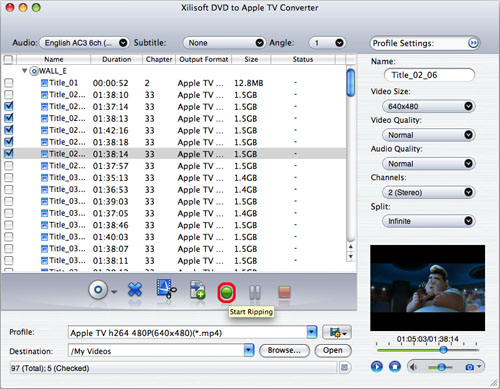Screen dimensions: 500x389
Task: Expand the Destination combo box arrow
Action: pyautogui.click(x=249, y=350)
